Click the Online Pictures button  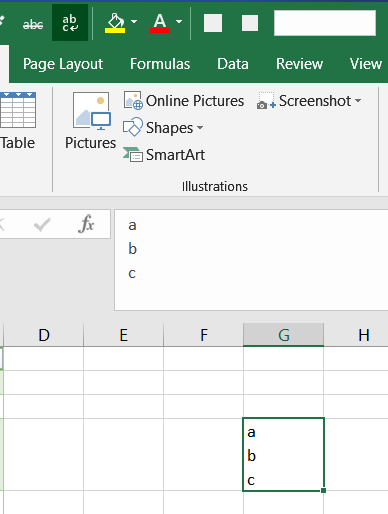[x=184, y=101]
